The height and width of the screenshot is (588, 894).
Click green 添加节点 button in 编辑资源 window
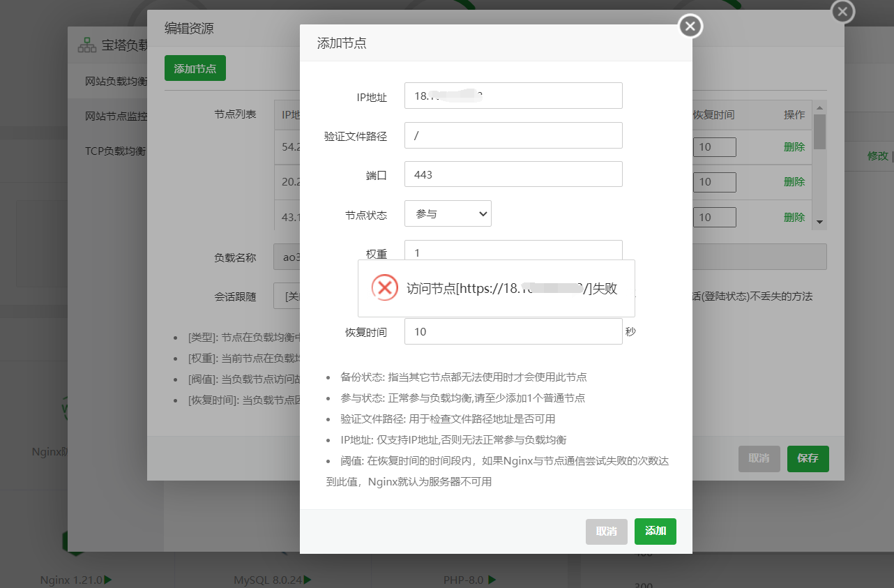pyautogui.click(x=195, y=68)
